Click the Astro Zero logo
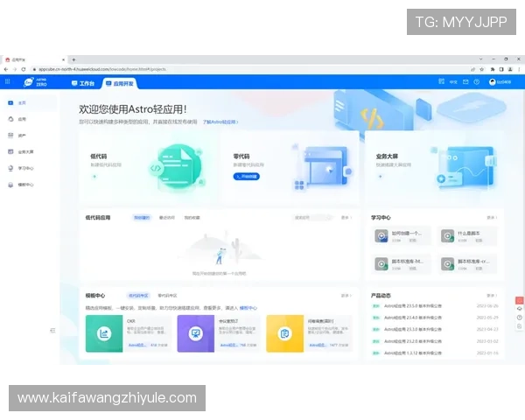 point(35,82)
